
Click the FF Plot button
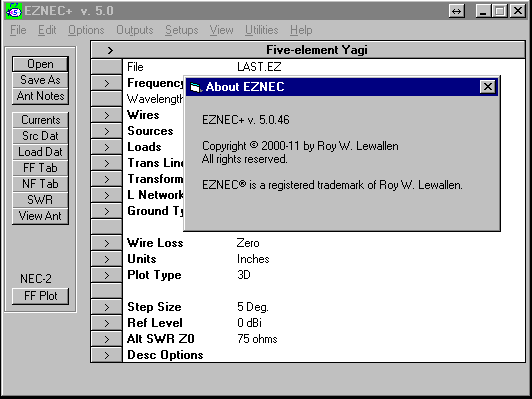(x=40, y=296)
